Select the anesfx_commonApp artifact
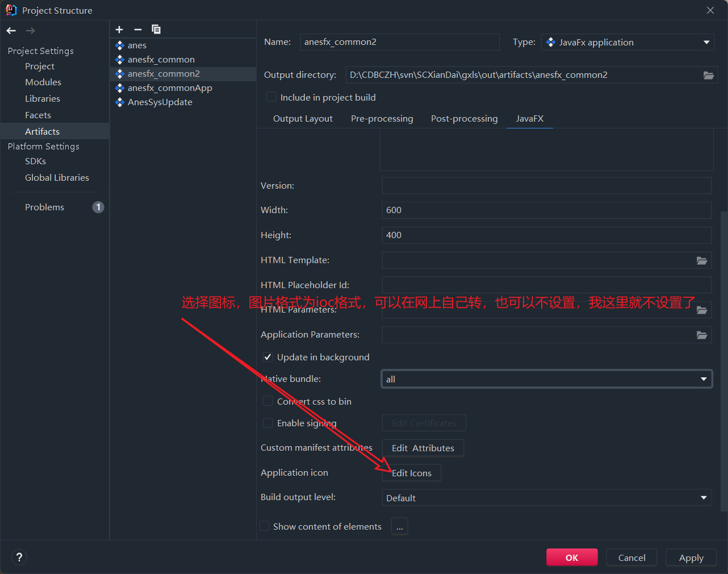 point(183,88)
